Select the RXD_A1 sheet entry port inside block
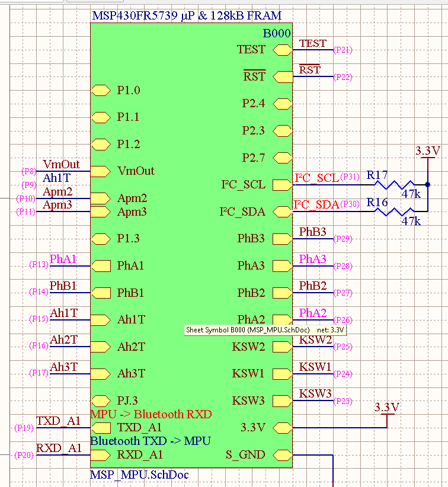This screenshot has width=448, height=487. (101, 454)
